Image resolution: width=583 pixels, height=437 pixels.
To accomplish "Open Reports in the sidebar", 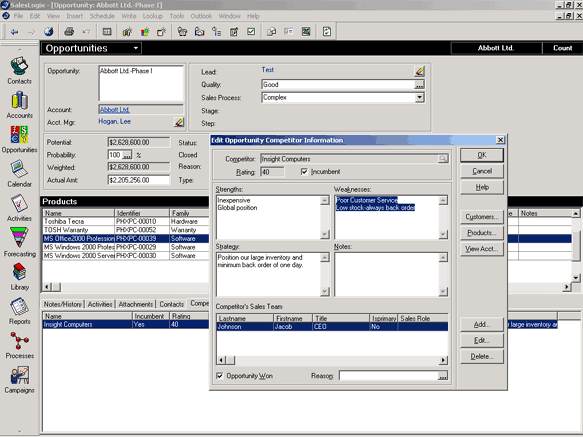I will 19,311.
